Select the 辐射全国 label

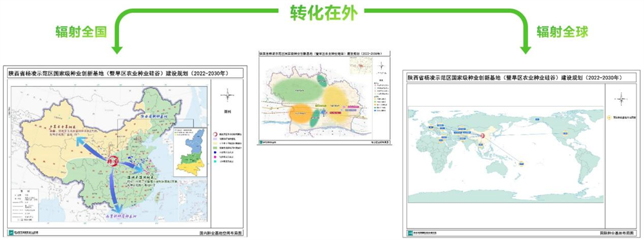tap(81, 32)
